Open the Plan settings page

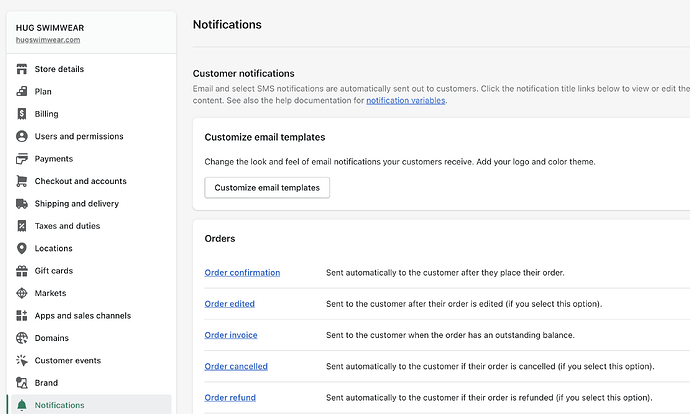click(x=43, y=91)
